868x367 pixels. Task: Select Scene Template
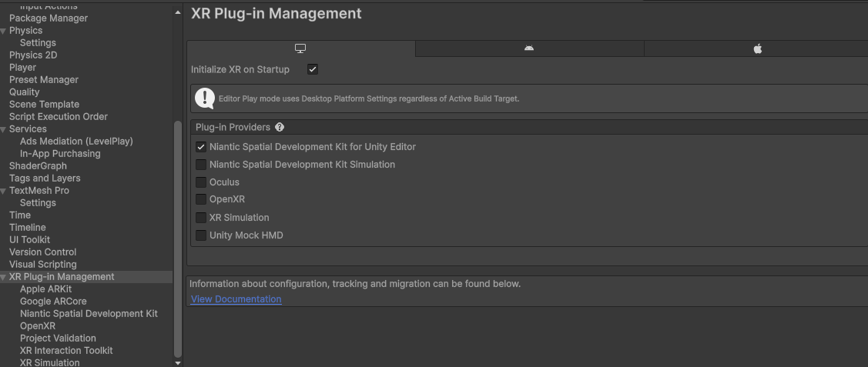[45, 105]
